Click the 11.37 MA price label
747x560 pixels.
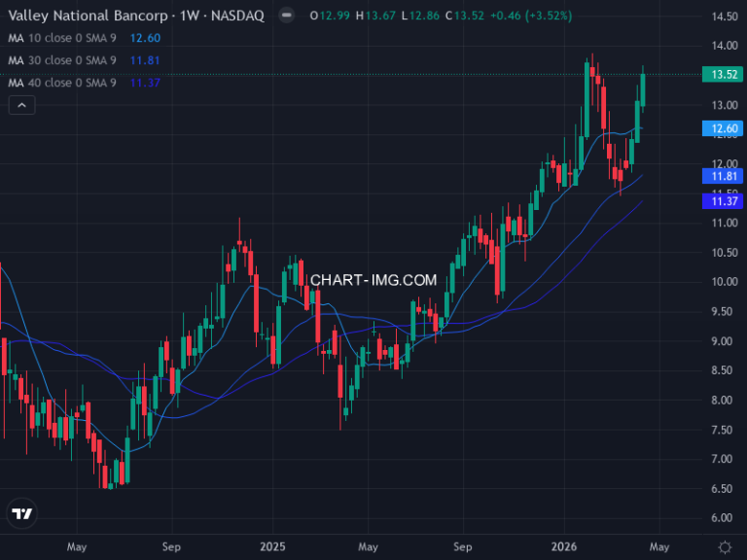(x=723, y=201)
